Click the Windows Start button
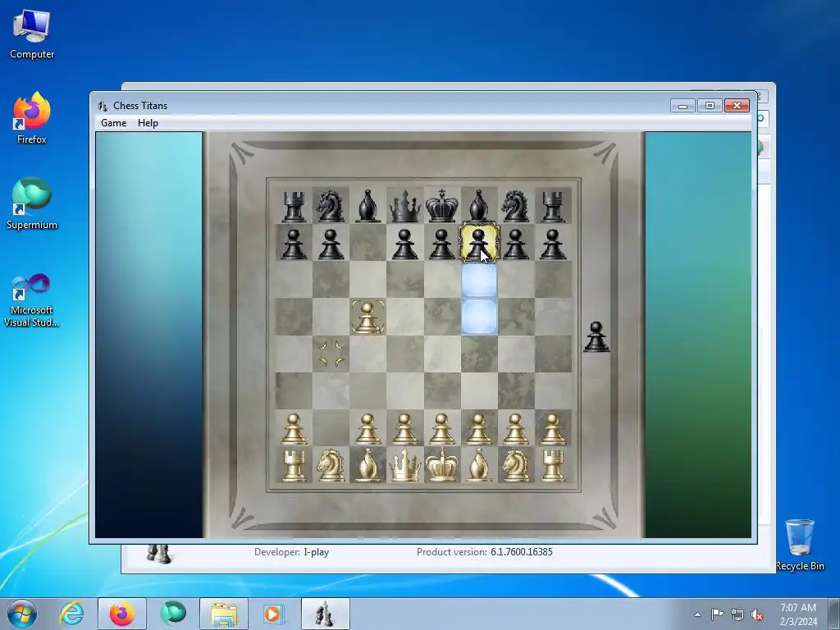Viewport: 840px width, 630px height. click(22, 614)
